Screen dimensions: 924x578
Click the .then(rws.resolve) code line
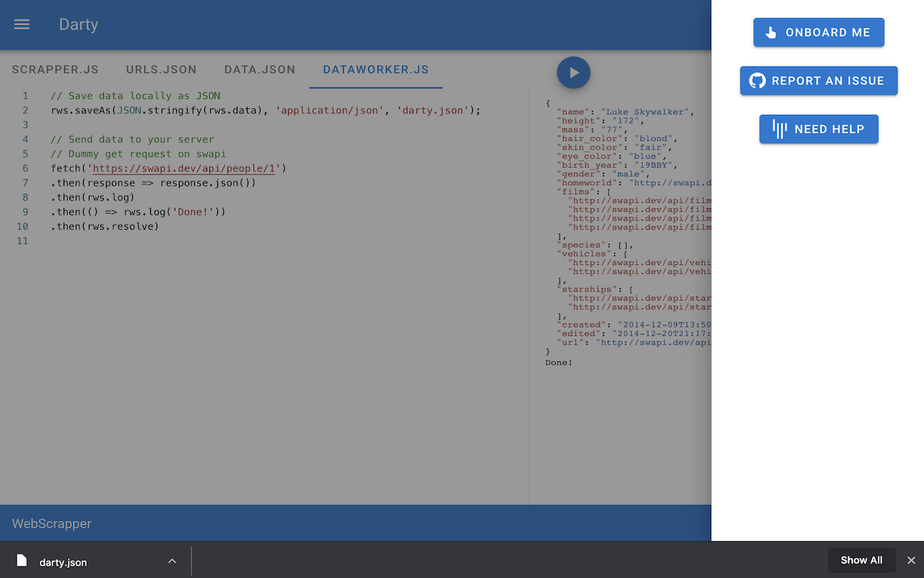pyautogui.click(x=105, y=226)
